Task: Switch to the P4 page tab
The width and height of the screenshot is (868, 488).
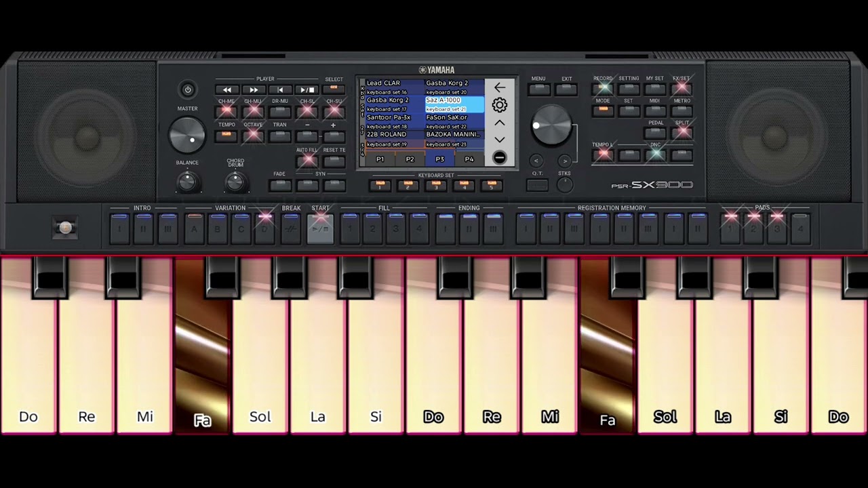Action: pyautogui.click(x=469, y=159)
